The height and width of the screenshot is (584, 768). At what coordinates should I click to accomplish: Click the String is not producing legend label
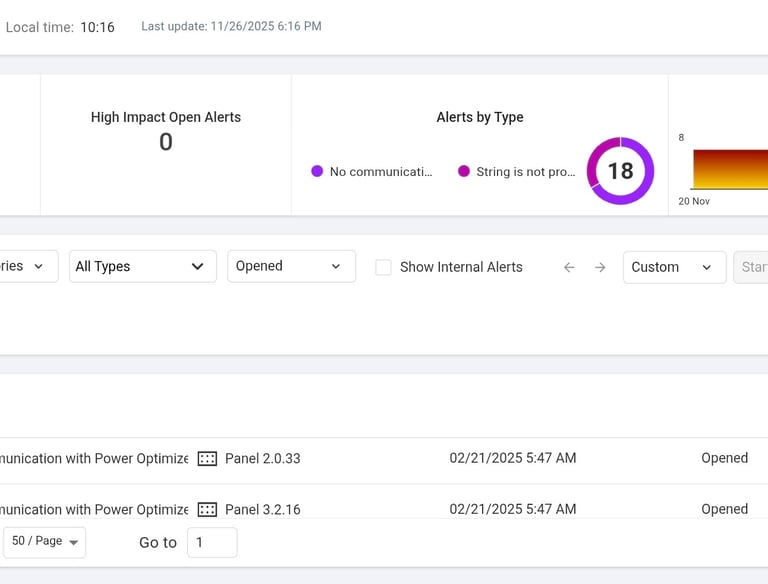point(526,172)
